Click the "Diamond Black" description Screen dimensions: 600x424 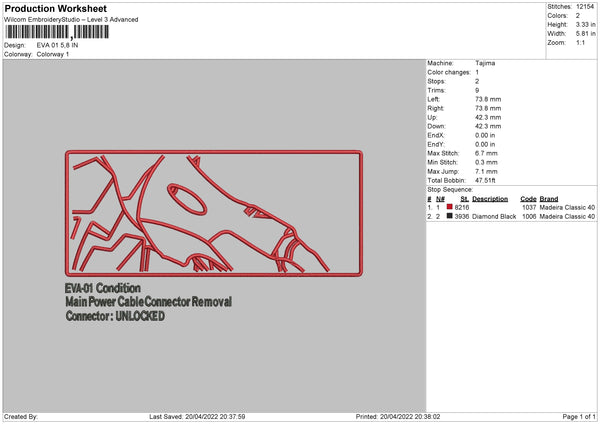coord(494,217)
